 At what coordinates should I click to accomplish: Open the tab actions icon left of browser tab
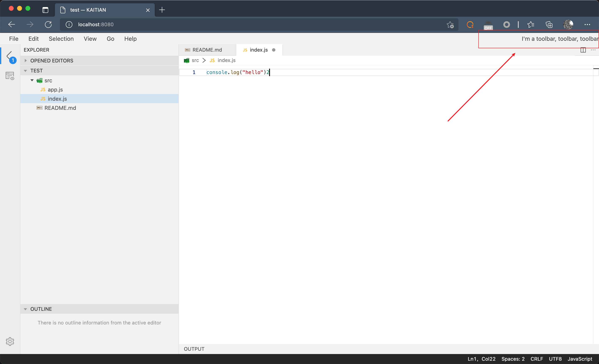(45, 10)
